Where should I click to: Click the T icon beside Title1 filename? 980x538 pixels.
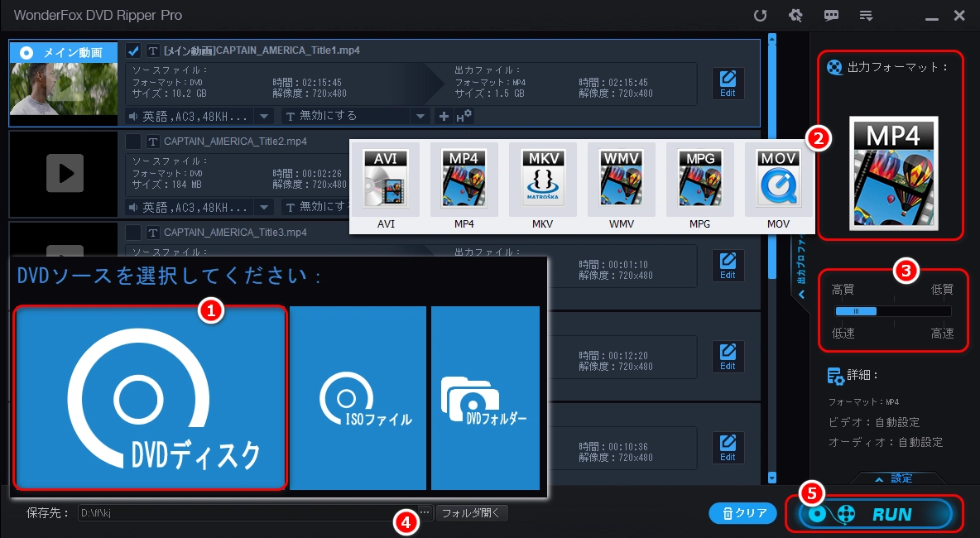click(x=152, y=50)
